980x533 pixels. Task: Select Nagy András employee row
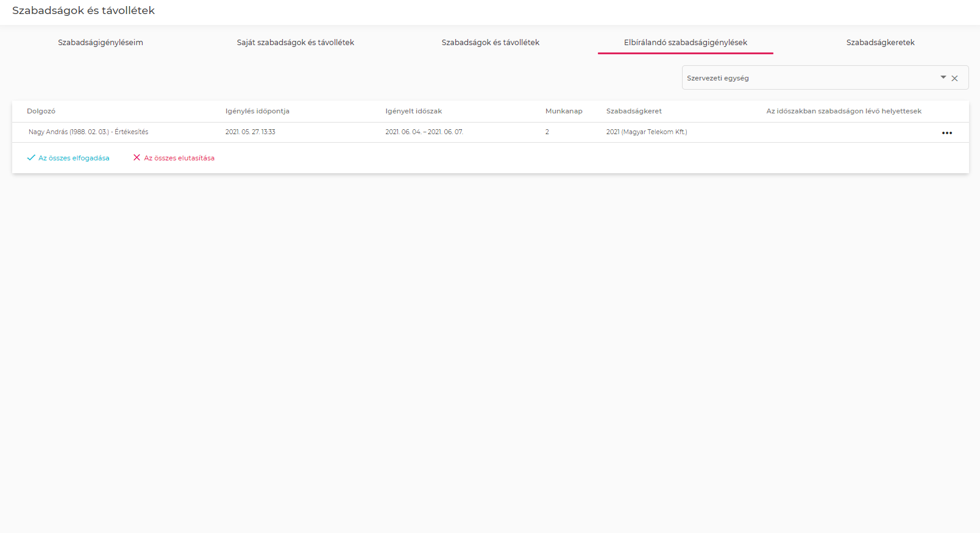tap(88, 132)
